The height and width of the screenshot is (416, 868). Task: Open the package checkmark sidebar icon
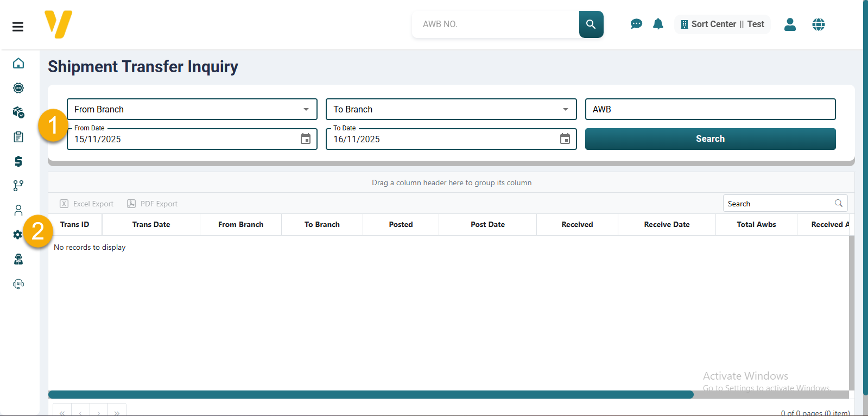[x=18, y=112]
